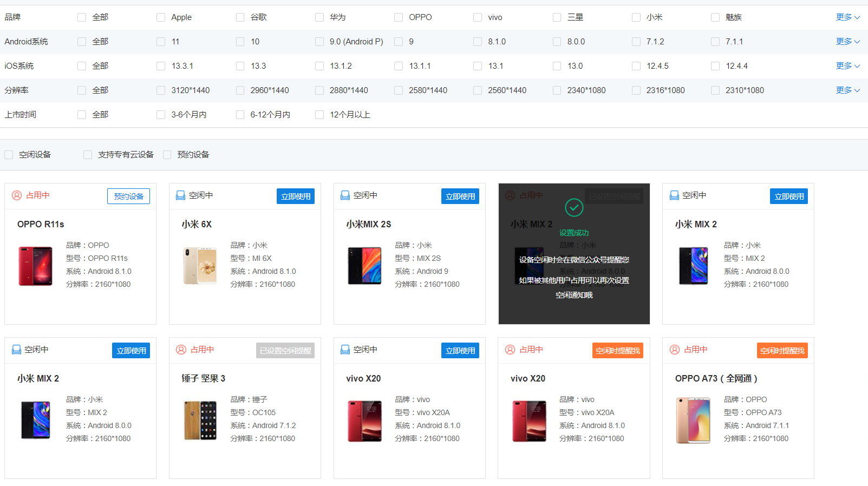
Task: Check the vivo brand checkbox
Action: coord(478,17)
